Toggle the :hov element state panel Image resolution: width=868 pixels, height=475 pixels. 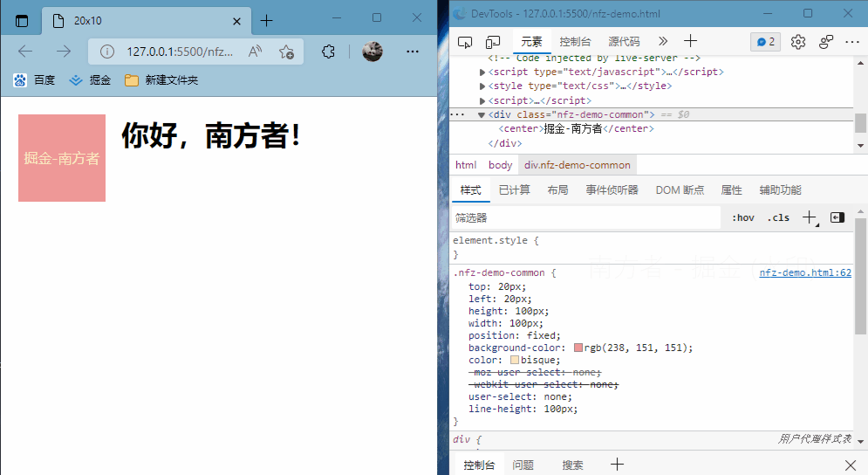click(x=743, y=217)
